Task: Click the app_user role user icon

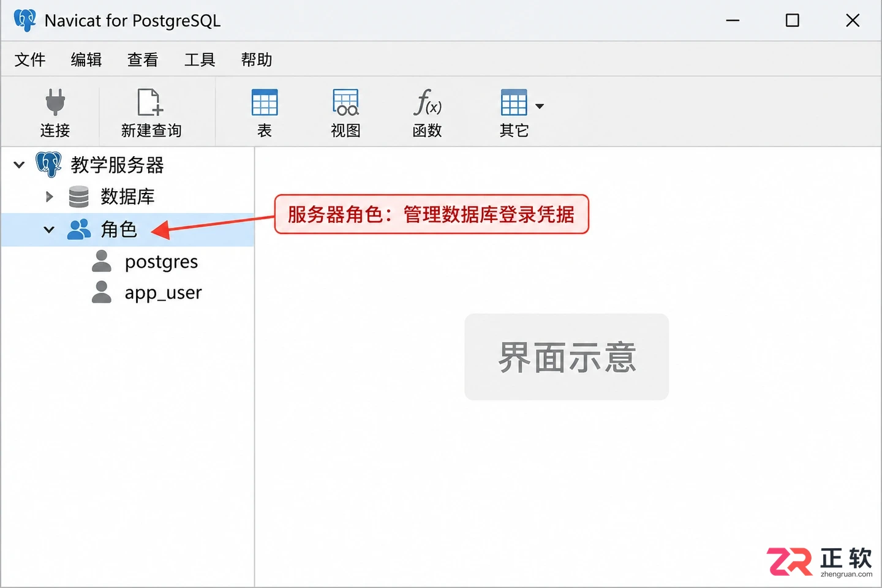Action: (x=102, y=292)
